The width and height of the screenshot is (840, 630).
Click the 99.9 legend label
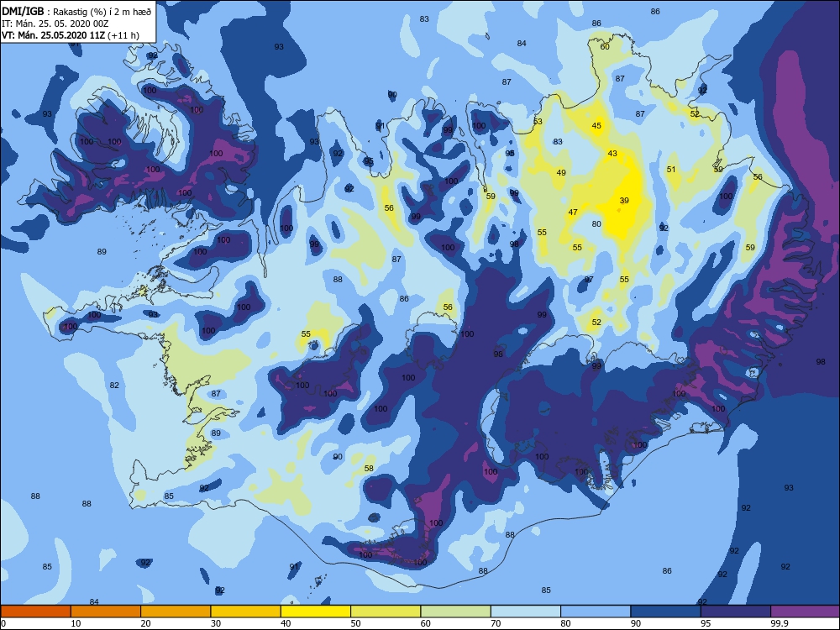pyautogui.click(x=779, y=623)
